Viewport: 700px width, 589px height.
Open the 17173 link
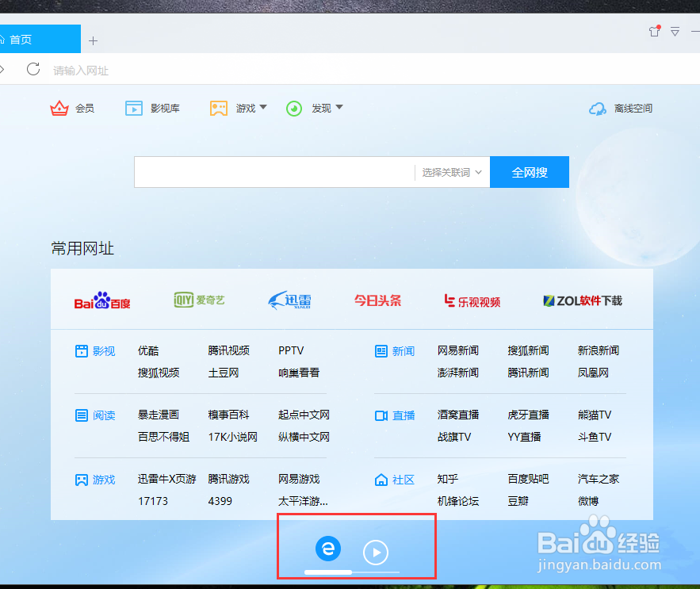(x=153, y=501)
